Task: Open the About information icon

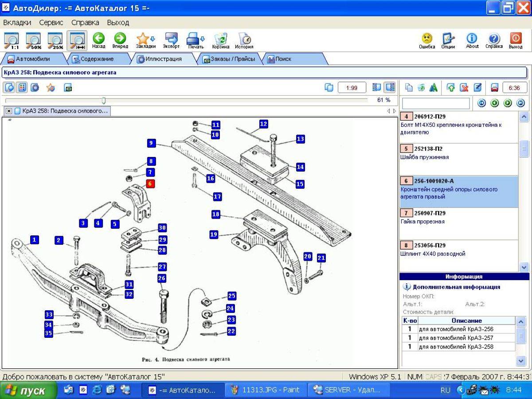Action: coord(472,40)
